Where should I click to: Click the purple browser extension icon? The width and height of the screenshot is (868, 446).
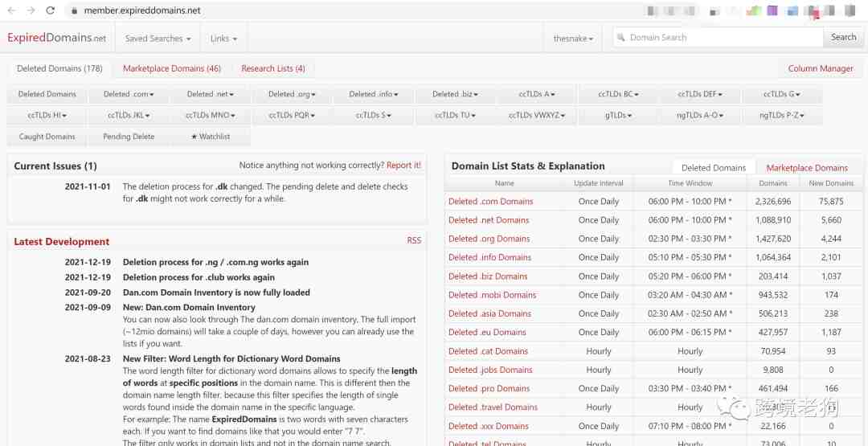pyautogui.click(x=772, y=10)
